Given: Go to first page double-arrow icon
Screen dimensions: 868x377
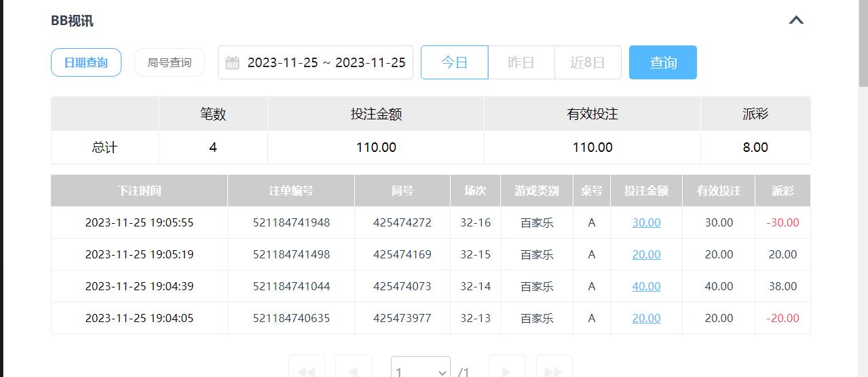Looking at the screenshot, I should click(307, 370).
